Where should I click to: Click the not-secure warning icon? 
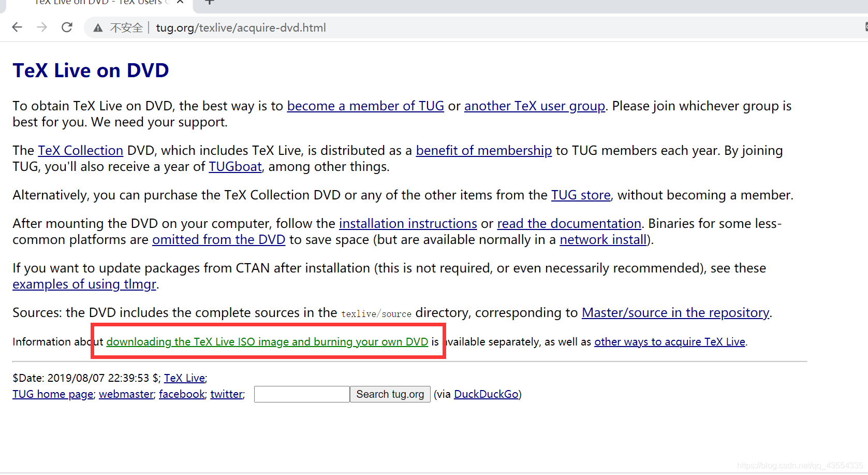(x=98, y=28)
